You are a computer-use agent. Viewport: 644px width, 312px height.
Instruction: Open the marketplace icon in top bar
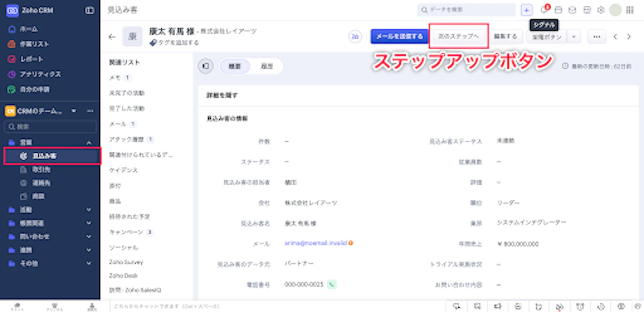tap(587, 10)
